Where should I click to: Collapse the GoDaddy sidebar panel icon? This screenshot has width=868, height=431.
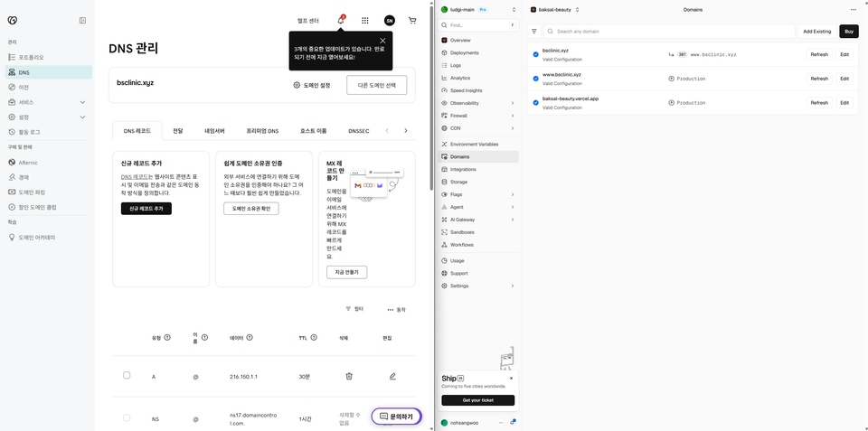click(x=82, y=21)
